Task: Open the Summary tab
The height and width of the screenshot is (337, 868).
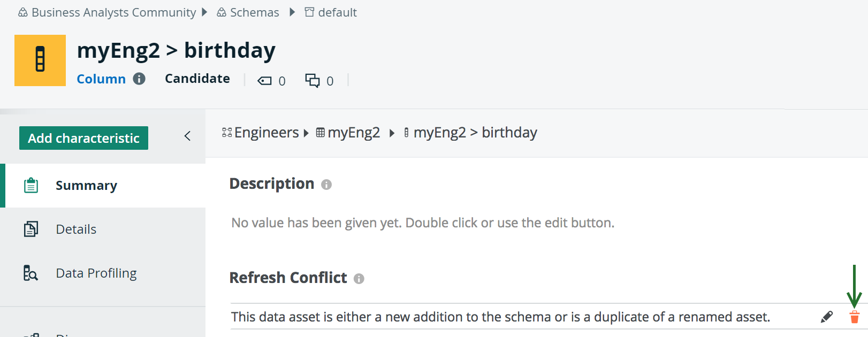Action: (86, 186)
